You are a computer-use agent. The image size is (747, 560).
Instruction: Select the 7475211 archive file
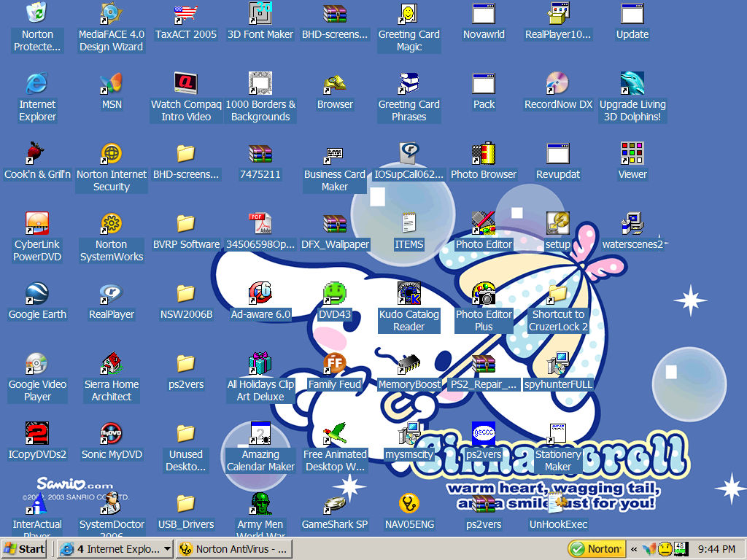tap(260, 153)
